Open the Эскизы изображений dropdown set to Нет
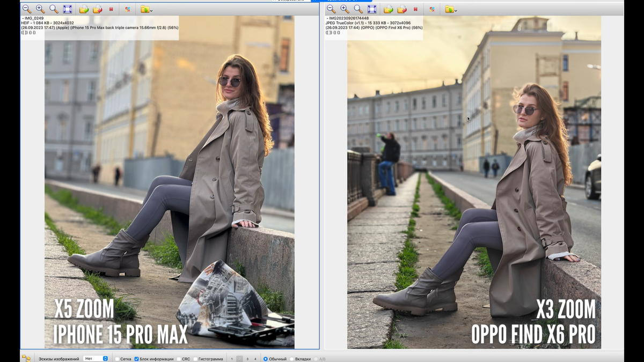Viewport: 644px width, 362px height. coord(96,358)
